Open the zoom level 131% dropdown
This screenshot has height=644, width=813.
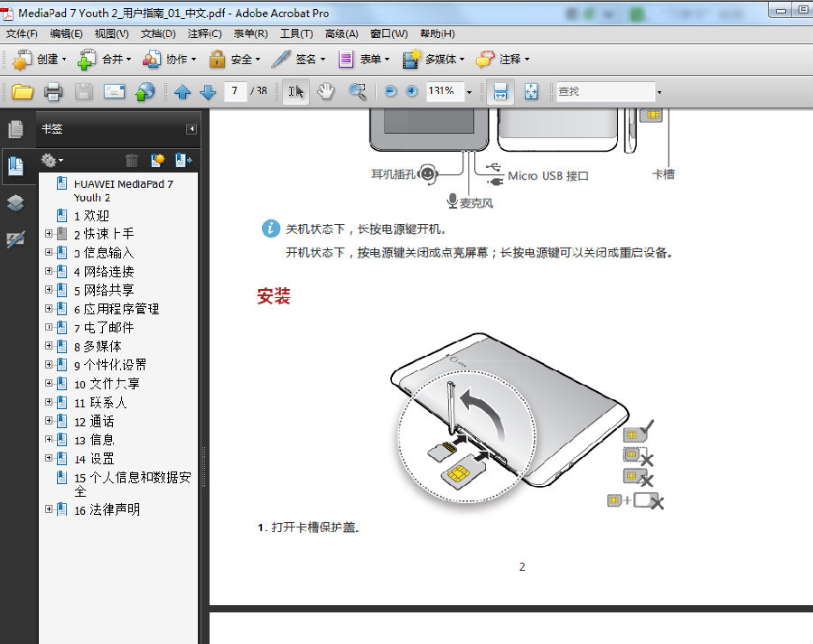coord(471,91)
